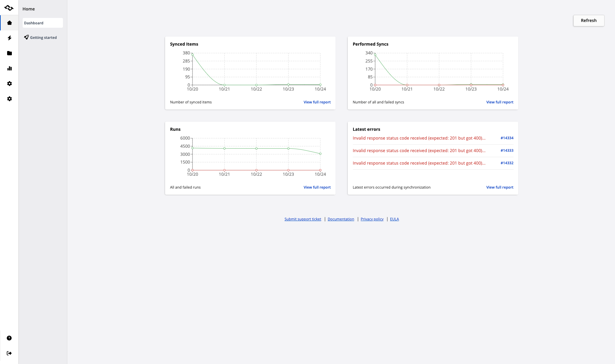Image resolution: width=615 pixels, height=364 pixels.
Task: Open the Home section via house icon
Action: tap(9, 23)
